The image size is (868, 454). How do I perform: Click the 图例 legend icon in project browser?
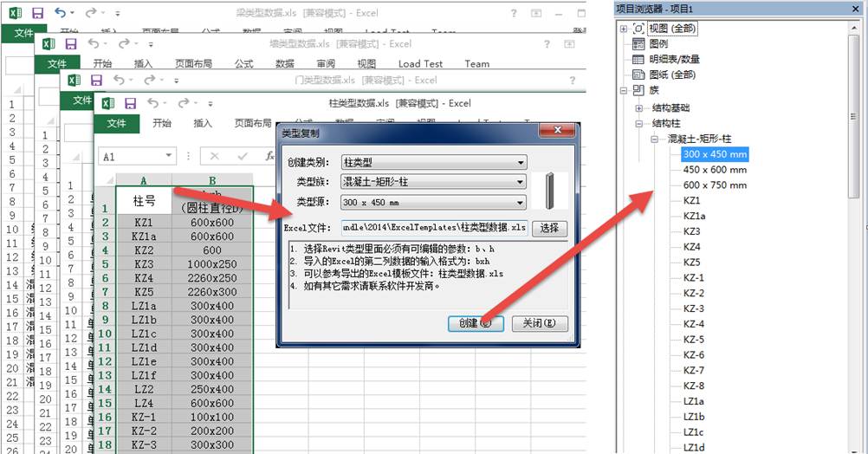pyautogui.click(x=638, y=44)
